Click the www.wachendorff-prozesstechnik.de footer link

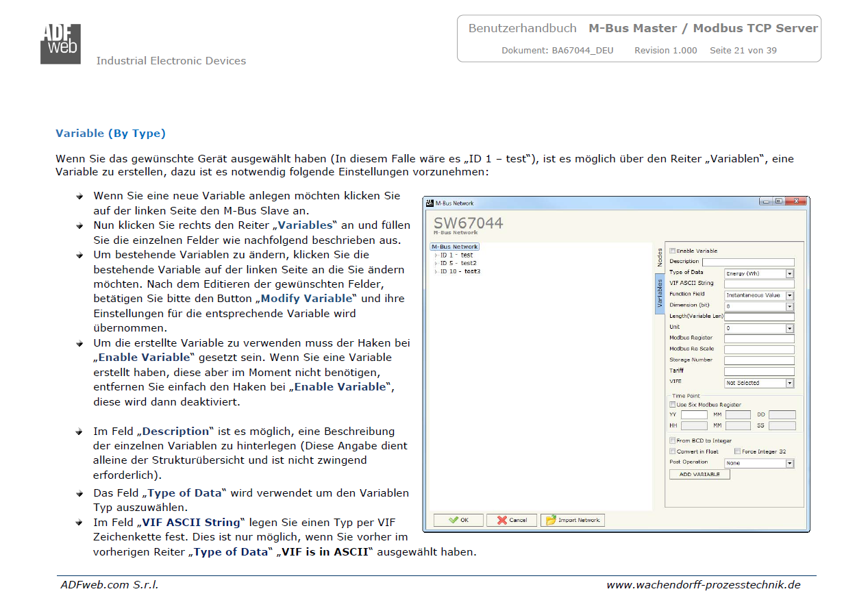703,585
